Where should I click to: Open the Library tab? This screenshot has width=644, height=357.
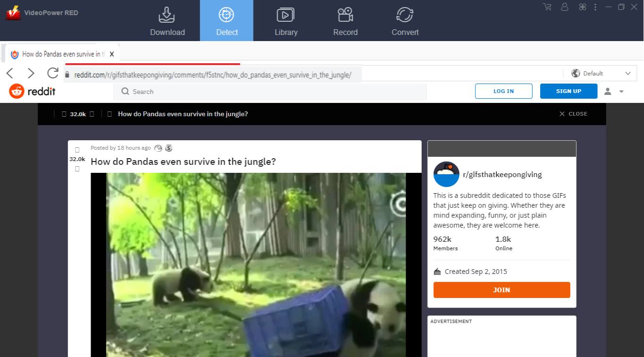286,21
